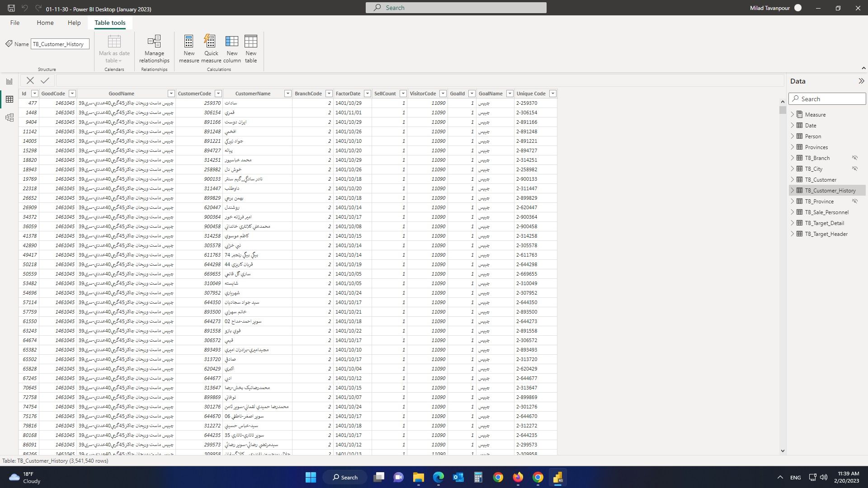Click Quick measure button

211,49
